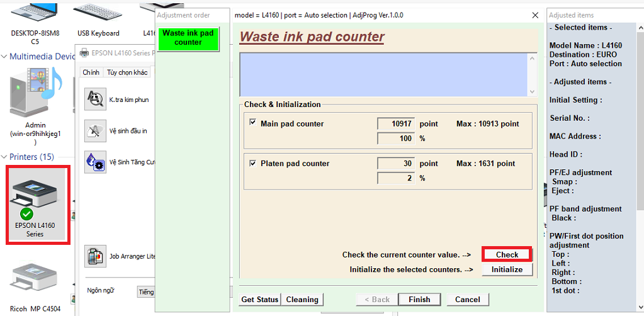Viewport: 644px width, 316px height.
Task: Close the AdjProg window
Action: coord(535,15)
